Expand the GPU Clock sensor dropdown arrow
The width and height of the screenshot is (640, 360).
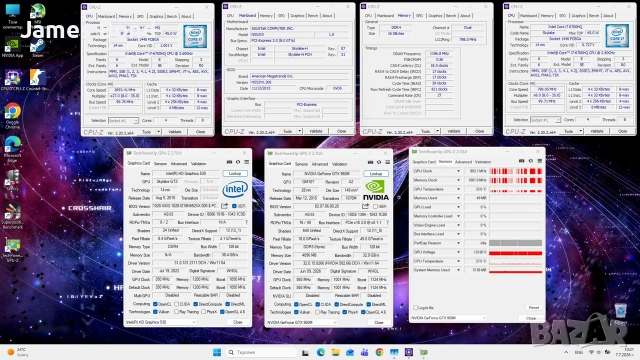[458, 171]
